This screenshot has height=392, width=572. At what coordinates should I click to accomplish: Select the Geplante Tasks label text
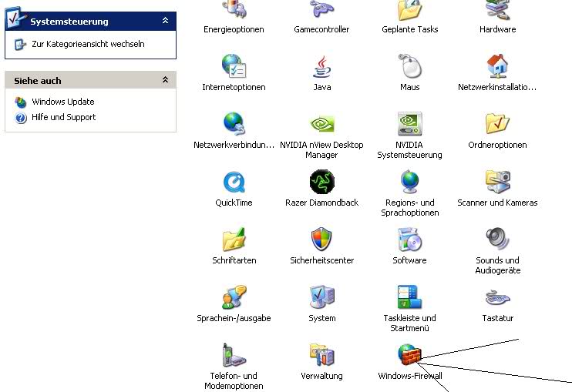coord(409,29)
